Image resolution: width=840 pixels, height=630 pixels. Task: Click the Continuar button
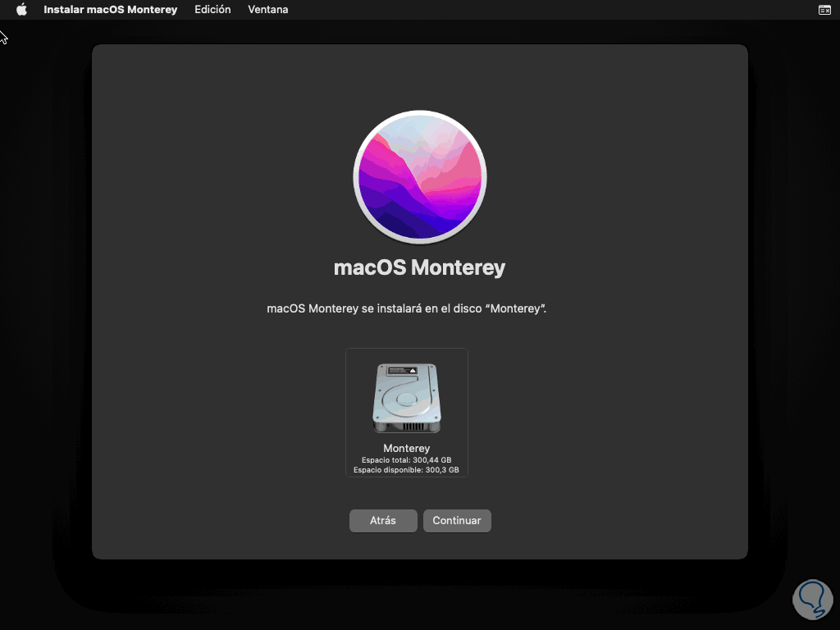pos(457,521)
